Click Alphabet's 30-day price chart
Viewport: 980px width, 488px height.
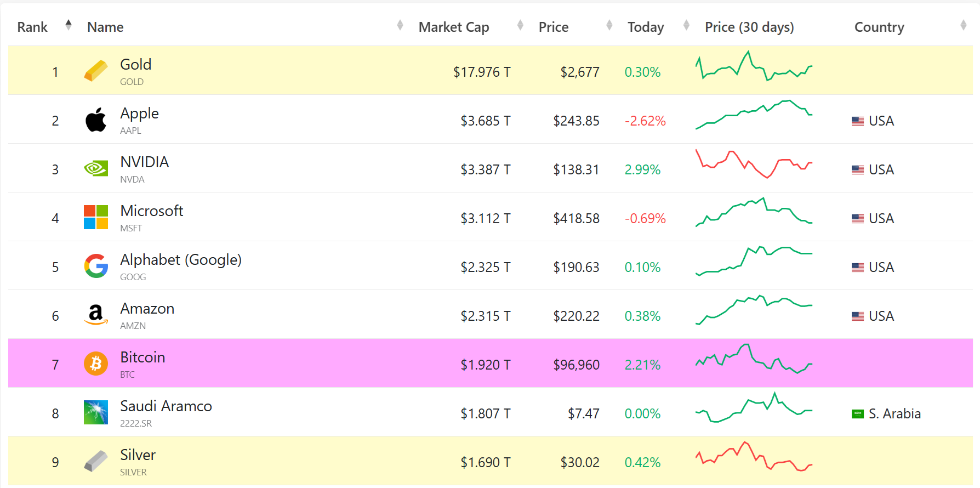pyautogui.click(x=754, y=261)
